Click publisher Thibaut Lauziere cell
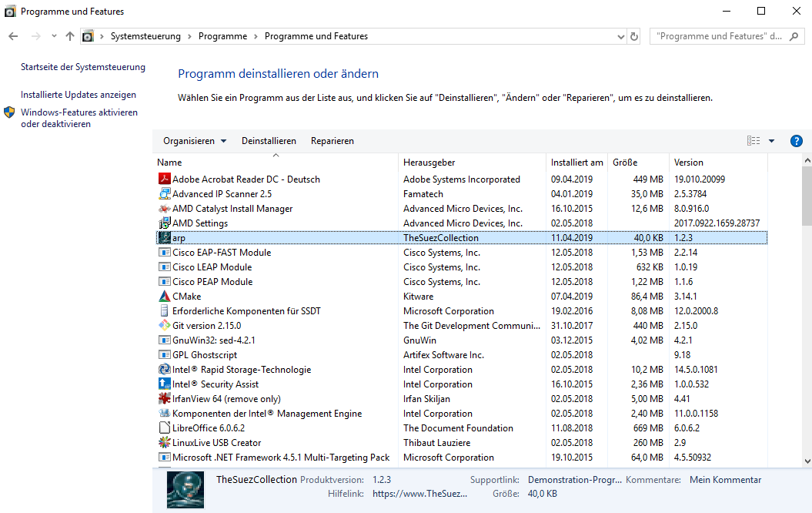 coord(437,443)
